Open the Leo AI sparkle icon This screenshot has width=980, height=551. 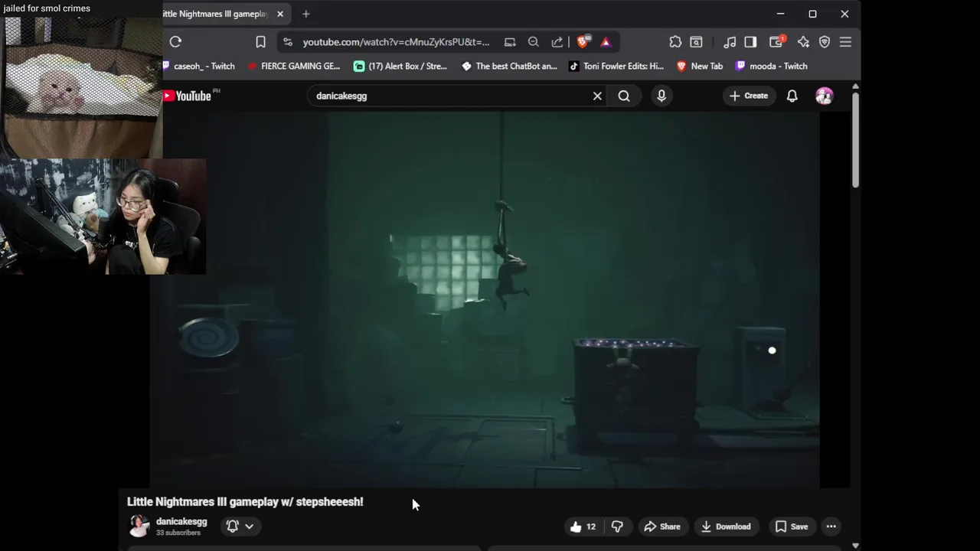(x=803, y=42)
